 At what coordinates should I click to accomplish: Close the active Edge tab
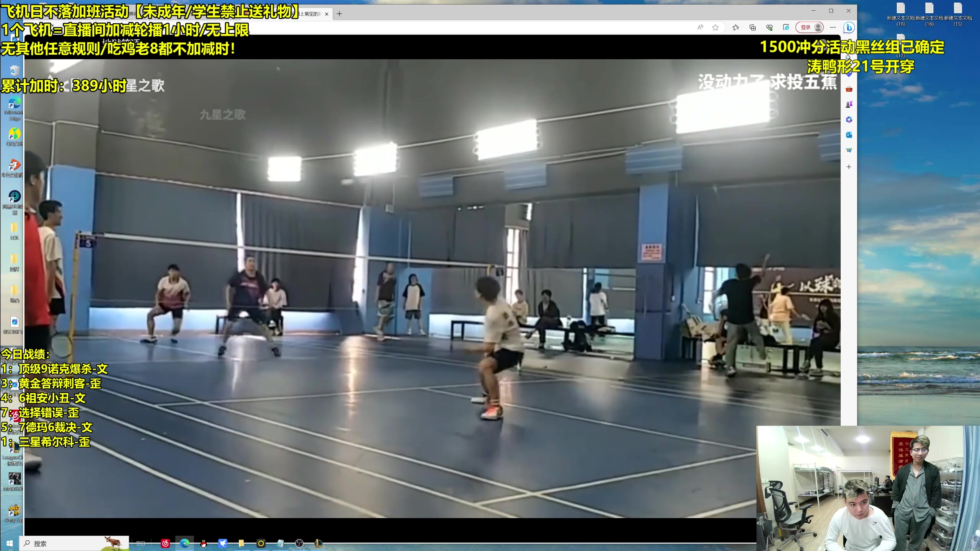tap(327, 14)
